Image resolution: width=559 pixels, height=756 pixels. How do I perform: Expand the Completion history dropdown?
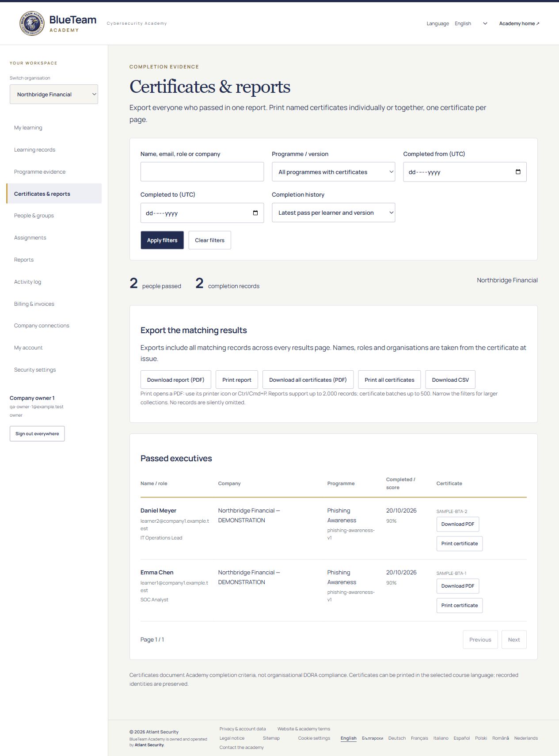tap(333, 213)
